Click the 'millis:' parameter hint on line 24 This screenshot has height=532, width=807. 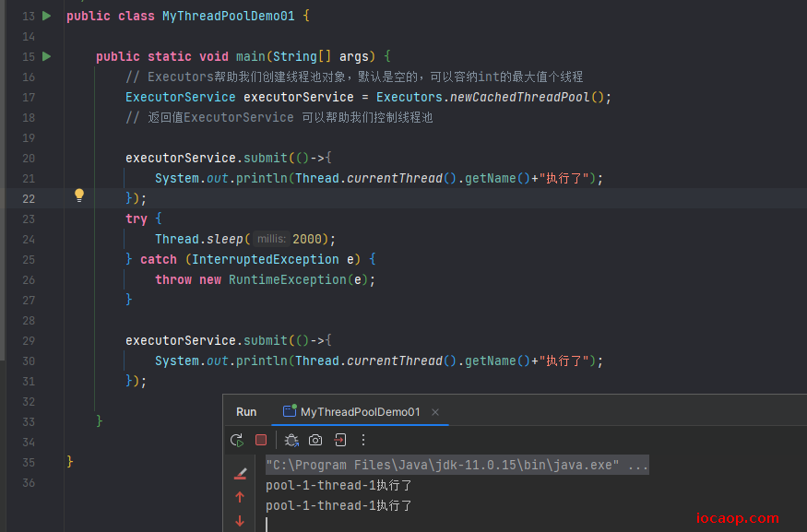coord(271,239)
